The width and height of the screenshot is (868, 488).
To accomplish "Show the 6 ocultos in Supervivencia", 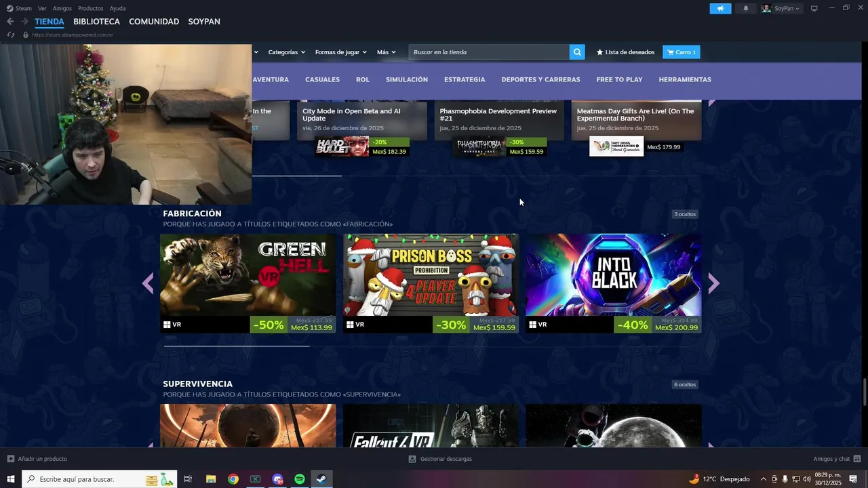I will click(x=684, y=384).
